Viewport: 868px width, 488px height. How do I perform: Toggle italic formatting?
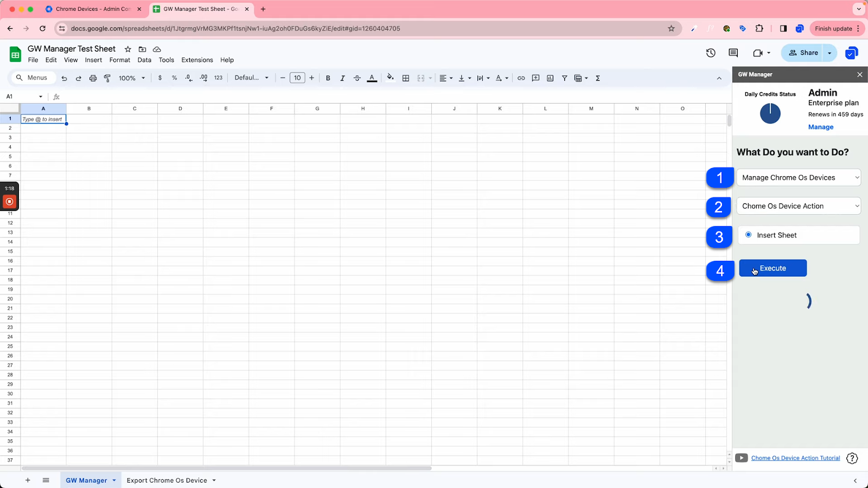[x=342, y=78]
